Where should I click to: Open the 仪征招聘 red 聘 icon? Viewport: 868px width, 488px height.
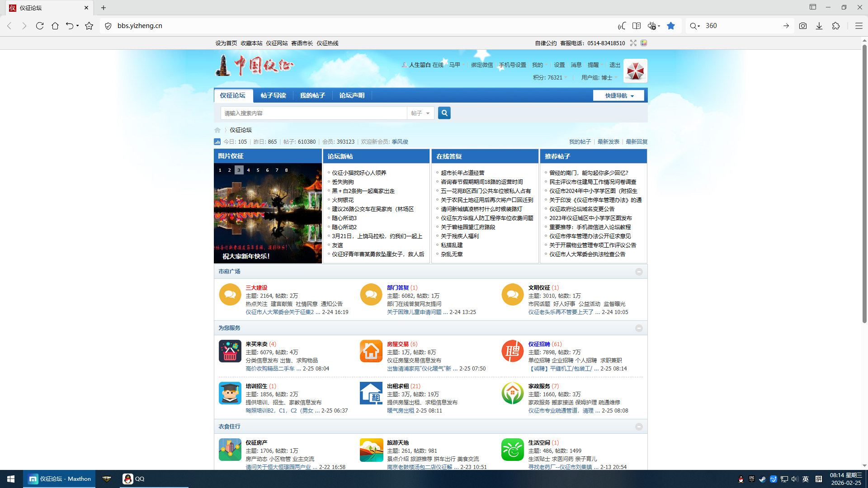click(x=513, y=351)
